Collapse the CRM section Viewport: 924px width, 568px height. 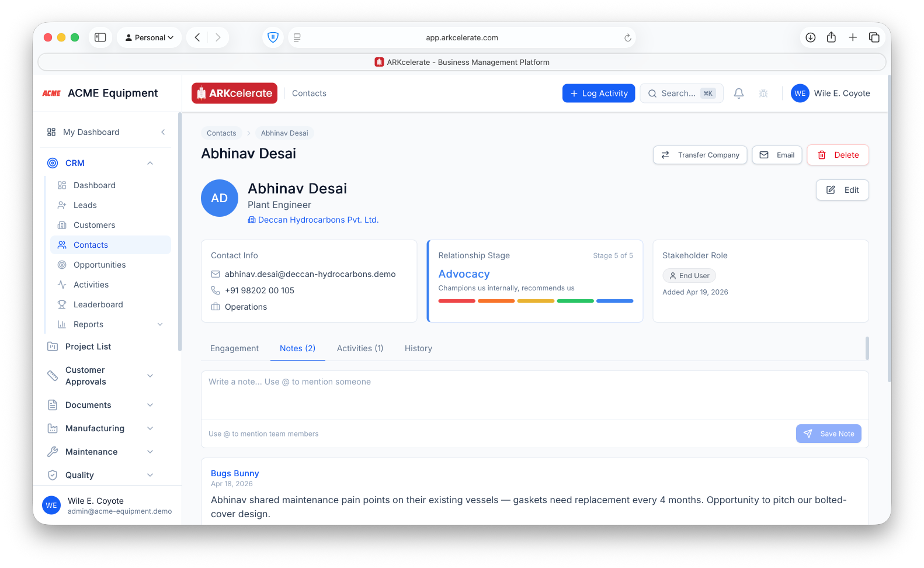click(x=150, y=163)
